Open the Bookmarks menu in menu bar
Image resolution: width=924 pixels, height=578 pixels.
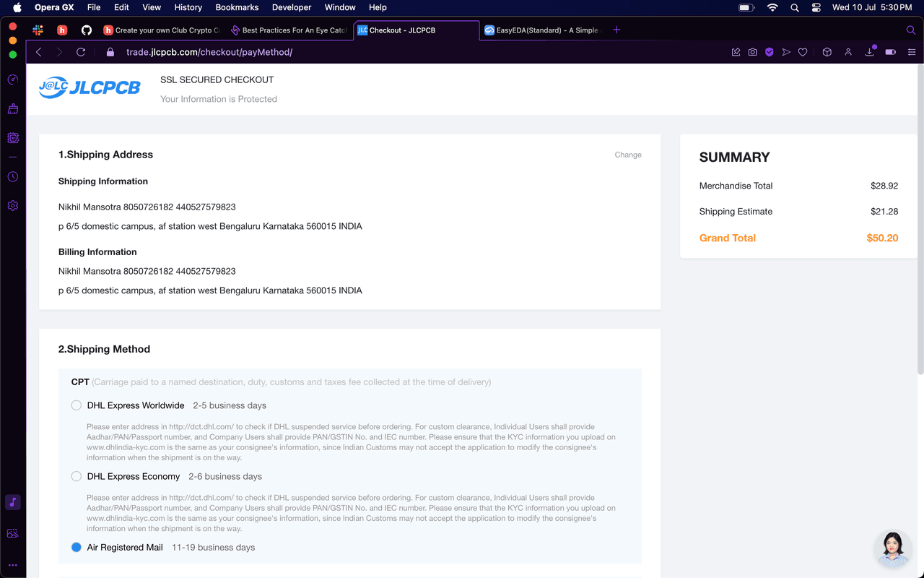[x=237, y=7]
